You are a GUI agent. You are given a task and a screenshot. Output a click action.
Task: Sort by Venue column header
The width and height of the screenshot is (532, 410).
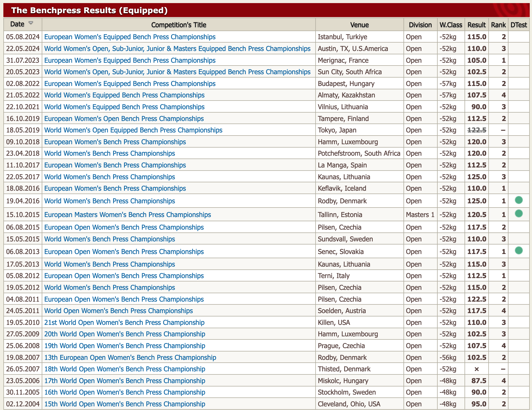(x=360, y=25)
